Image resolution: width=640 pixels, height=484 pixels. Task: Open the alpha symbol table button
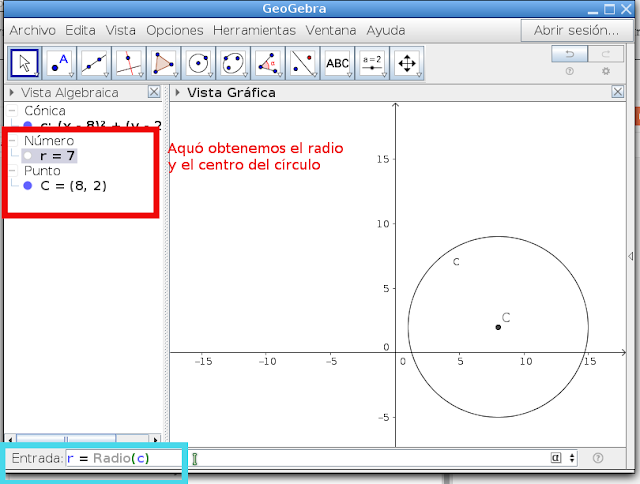(556, 458)
